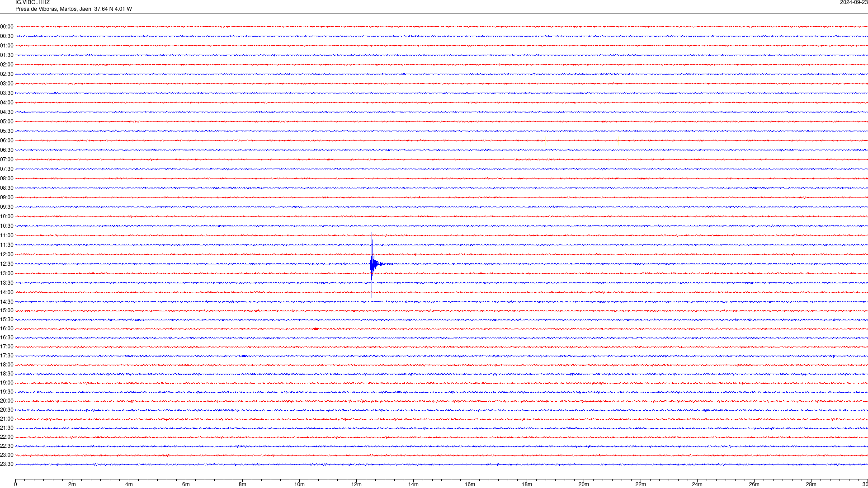The height and width of the screenshot is (488, 868).
Task: Select the 03:30 trace row label
Action: click(x=7, y=93)
